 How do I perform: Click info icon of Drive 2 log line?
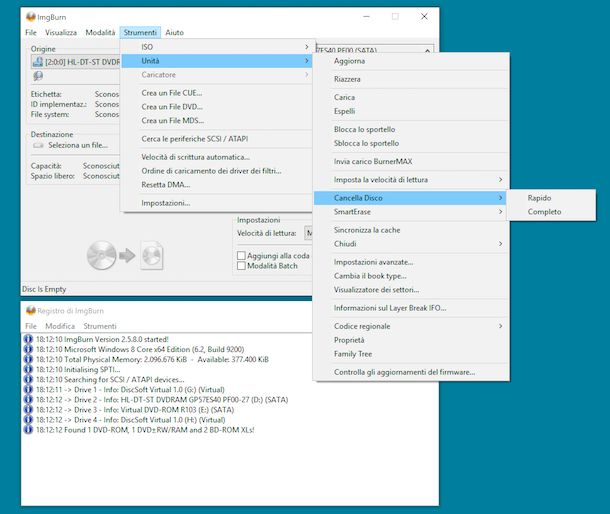(28, 400)
